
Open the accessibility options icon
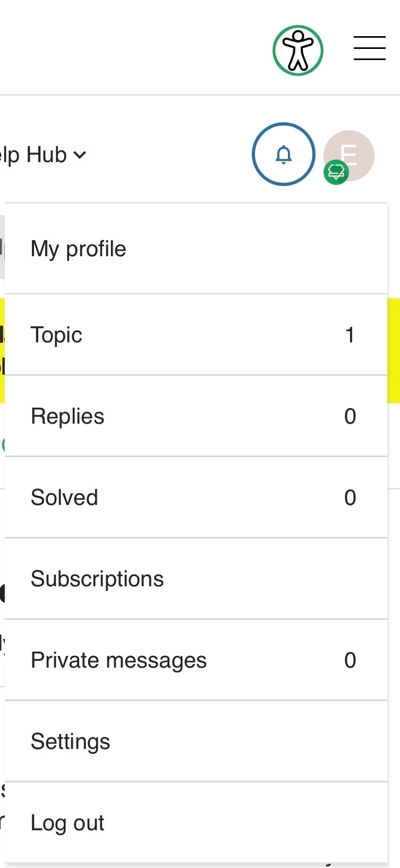[297, 50]
